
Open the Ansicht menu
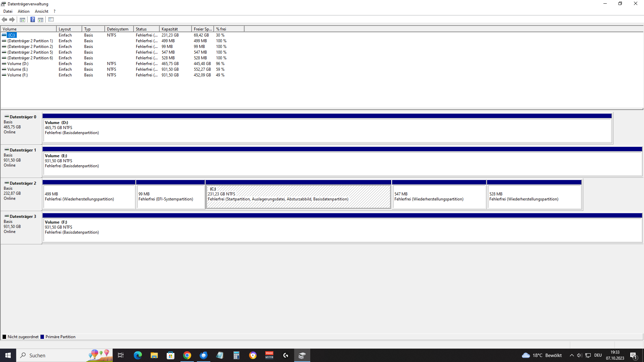(42, 11)
